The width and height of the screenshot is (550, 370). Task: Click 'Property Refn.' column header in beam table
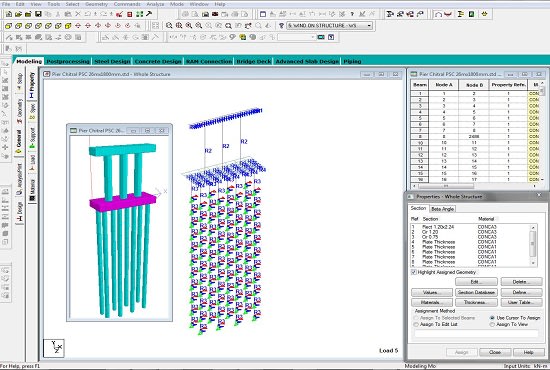pos(508,85)
